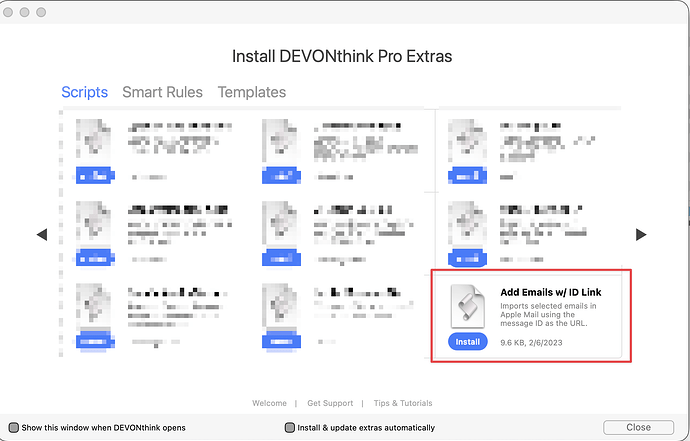The width and height of the screenshot is (690, 441).
Task: Advance to next page with right arrow
Action: coord(641,234)
